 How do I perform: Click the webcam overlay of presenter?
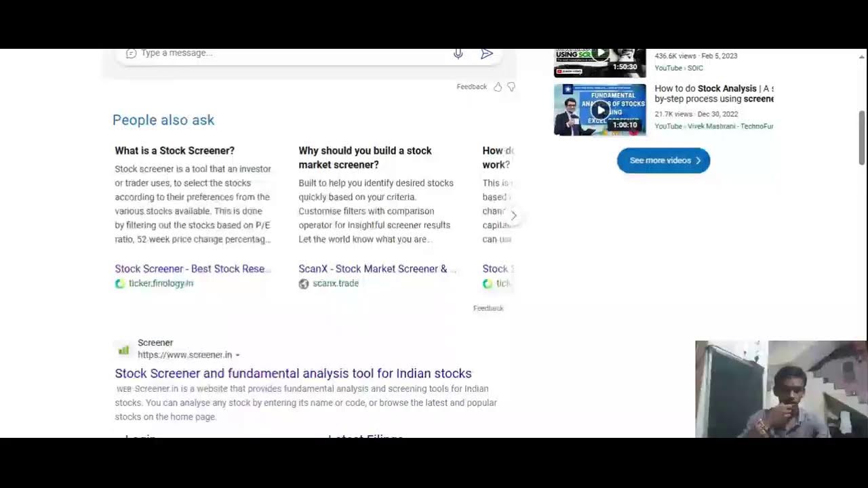coord(781,389)
